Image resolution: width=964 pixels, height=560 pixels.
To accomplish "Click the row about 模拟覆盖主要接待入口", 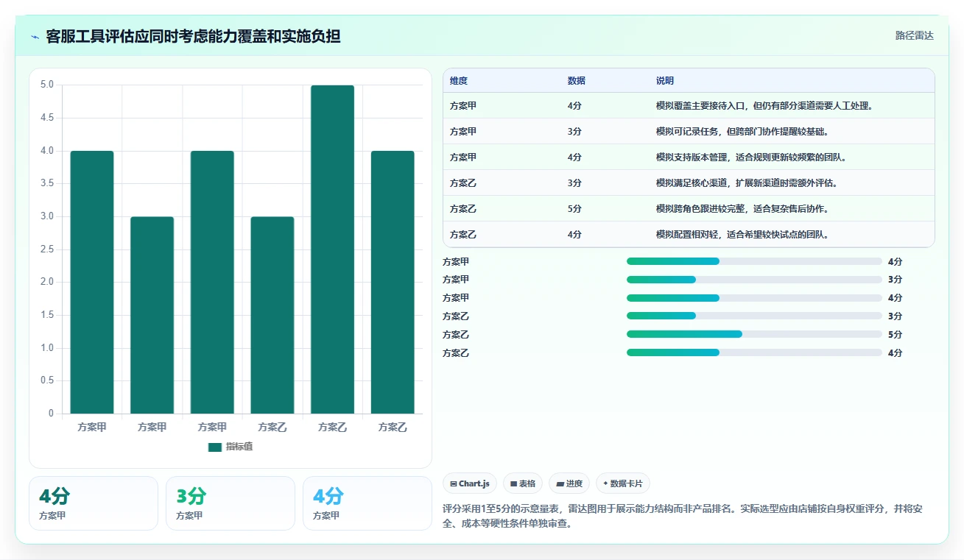I will pyautogui.click(x=689, y=105).
